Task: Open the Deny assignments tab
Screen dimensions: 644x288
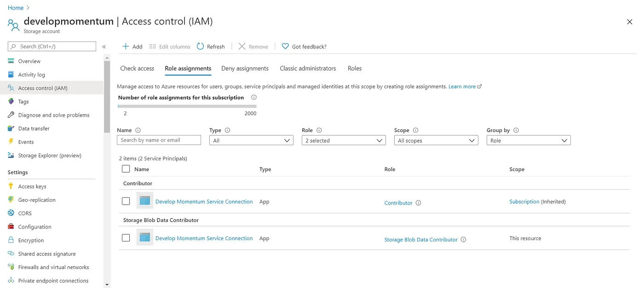Action: (245, 68)
